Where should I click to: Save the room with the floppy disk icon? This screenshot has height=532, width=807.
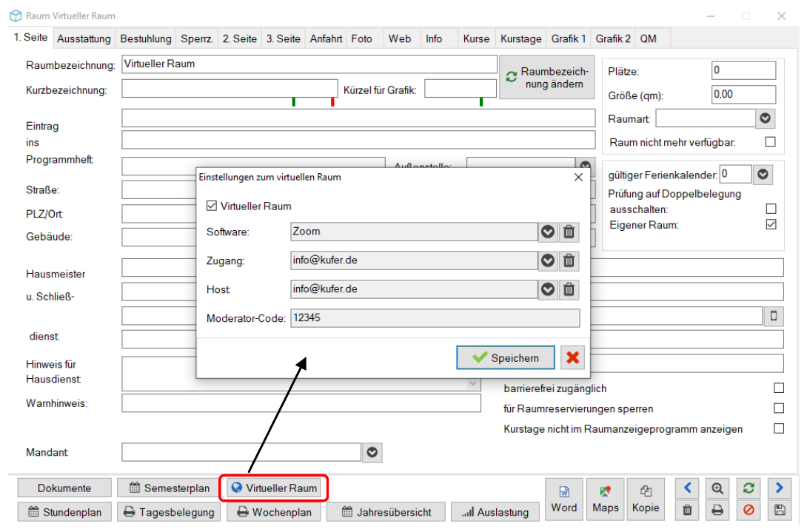coord(779,510)
